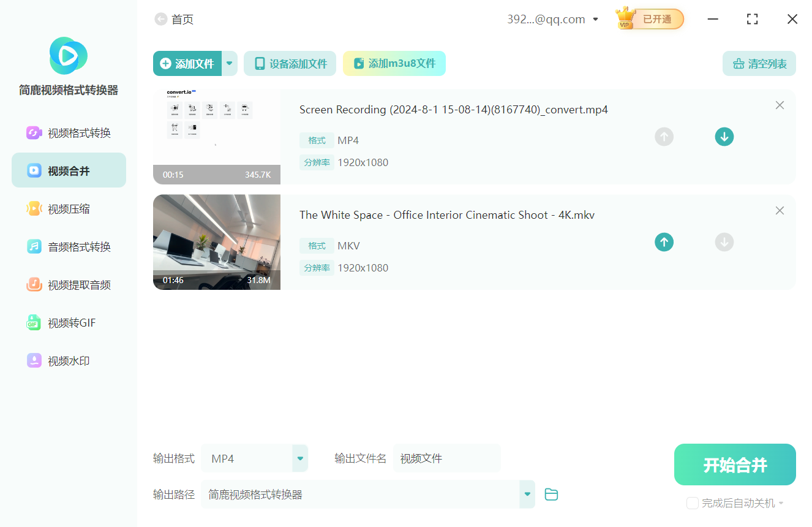Screen dimensions: 812x527
Task: Expand the 输出路径 path dropdown
Action: tap(526, 494)
